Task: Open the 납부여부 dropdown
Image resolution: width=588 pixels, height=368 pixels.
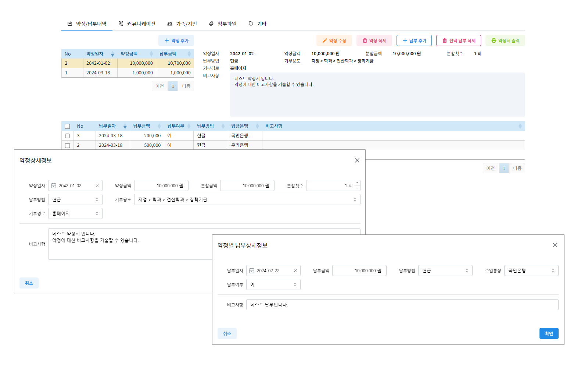Action: pos(273,284)
